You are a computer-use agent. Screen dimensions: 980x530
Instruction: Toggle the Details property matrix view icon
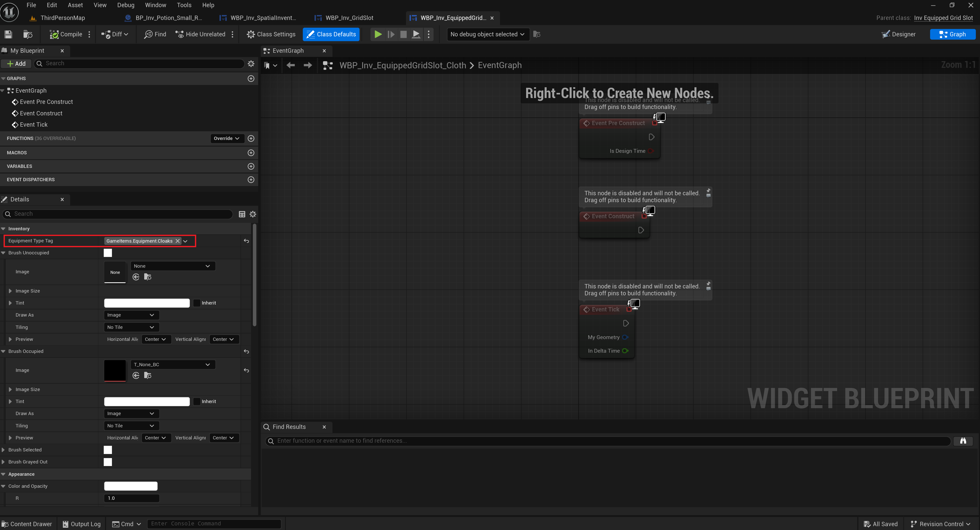click(242, 214)
